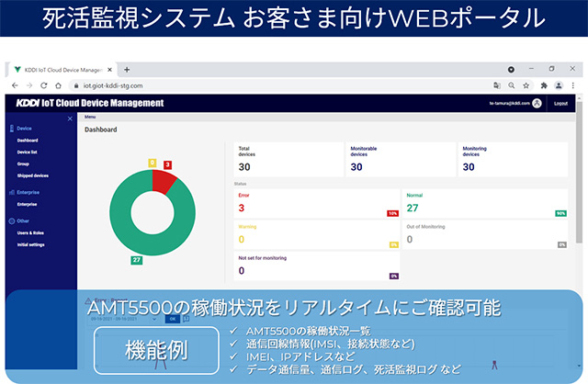Open the browser home page
The width and height of the screenshot is (588, 384).
pos(58,85)
